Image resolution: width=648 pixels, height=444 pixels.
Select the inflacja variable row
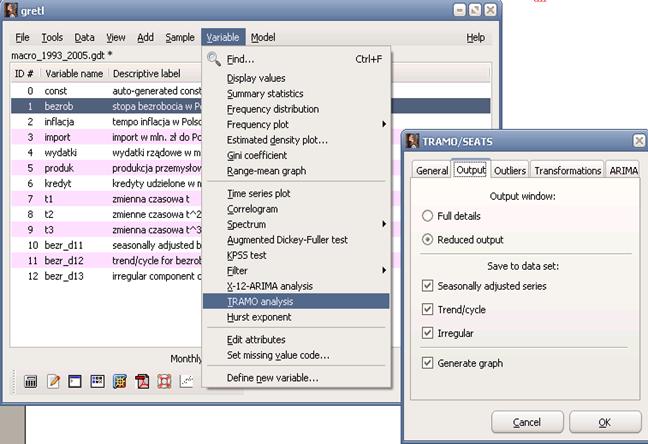(107, 122)
